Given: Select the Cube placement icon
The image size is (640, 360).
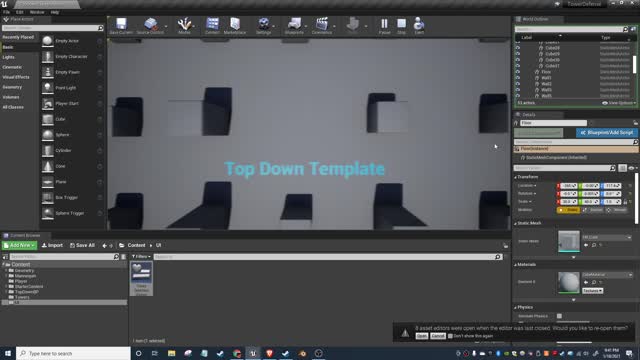Looking at the screenshot, I should click(x=47, y=119).
